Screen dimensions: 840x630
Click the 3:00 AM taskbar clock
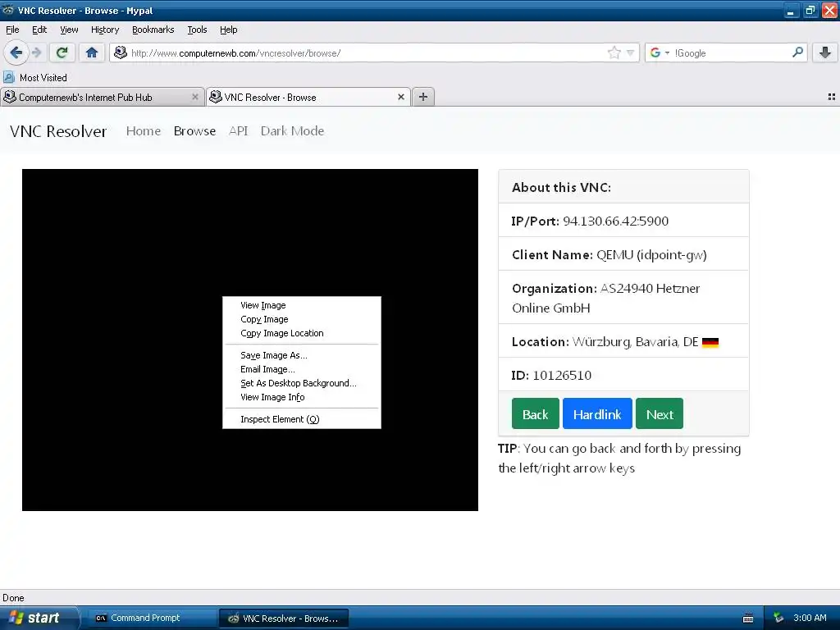coord(810,619)
